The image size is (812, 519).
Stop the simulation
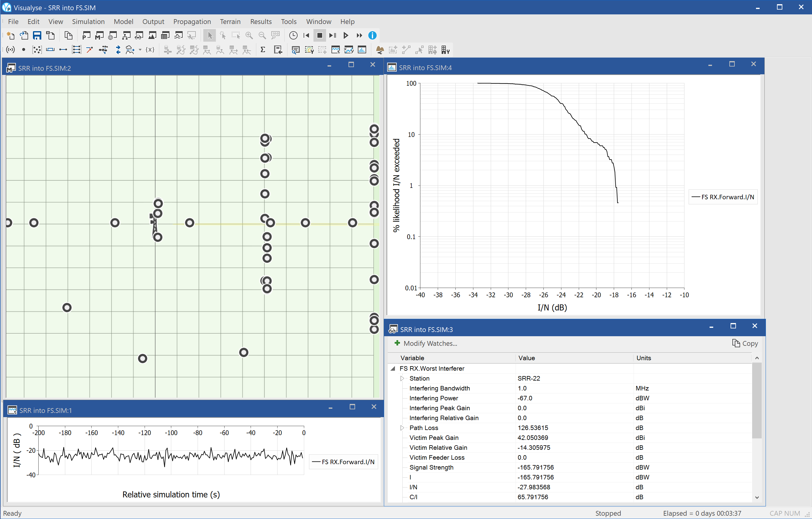(320, 35)
